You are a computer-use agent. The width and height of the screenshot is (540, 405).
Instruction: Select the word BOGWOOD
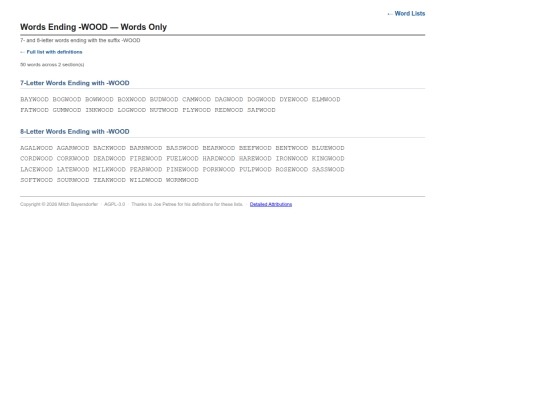point(67,100)
